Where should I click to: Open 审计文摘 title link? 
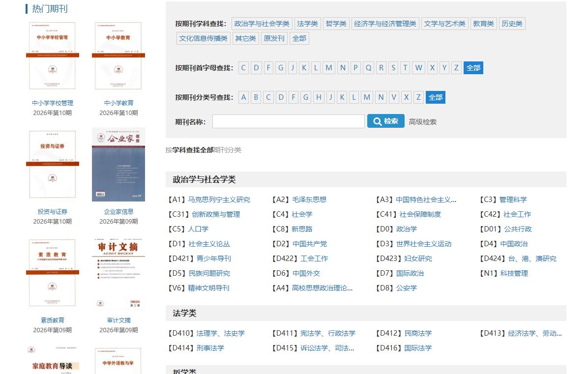pyautogui.click(x=118, y=320)
